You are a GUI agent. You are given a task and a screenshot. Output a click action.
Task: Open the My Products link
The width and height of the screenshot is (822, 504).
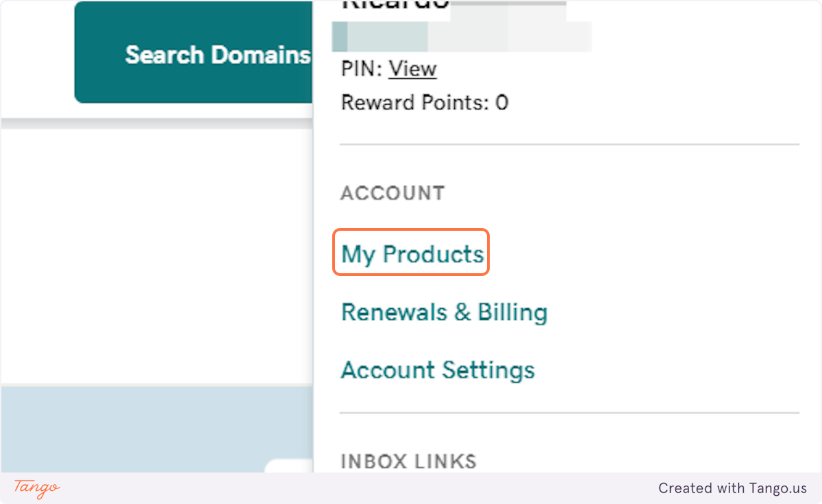coord(412,254)
